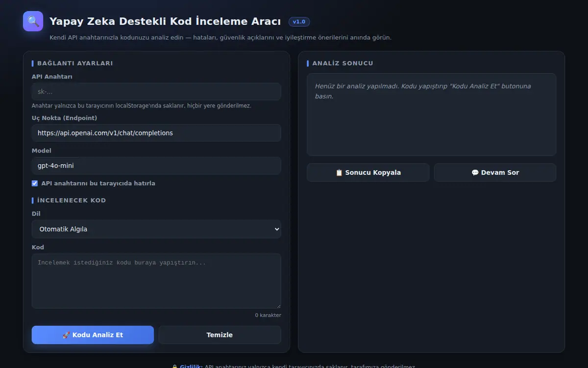Image resolution: width=588 pixels, height=368 pixels.
Task: Click the 'Kodu Analiz Et' button
Action: [93, 335]
